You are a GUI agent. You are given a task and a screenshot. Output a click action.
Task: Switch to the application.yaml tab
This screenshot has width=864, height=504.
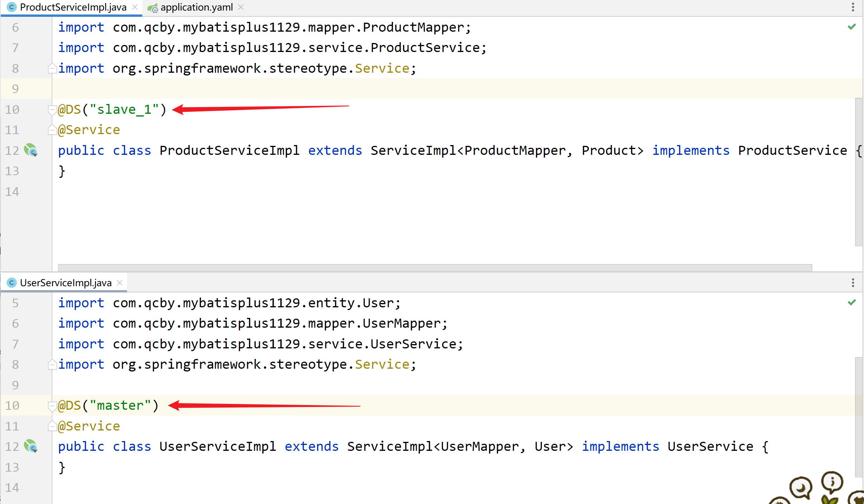pos(196,7)
